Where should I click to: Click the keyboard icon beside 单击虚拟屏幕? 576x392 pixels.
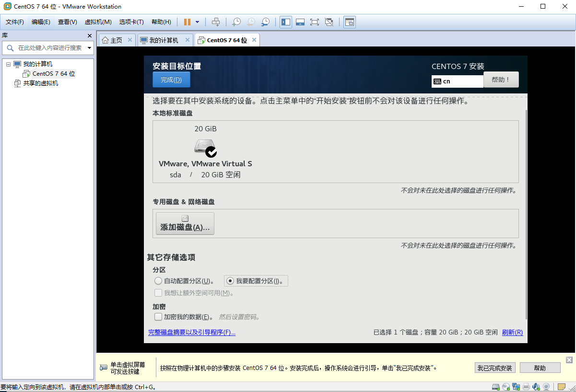click(104, 368)
